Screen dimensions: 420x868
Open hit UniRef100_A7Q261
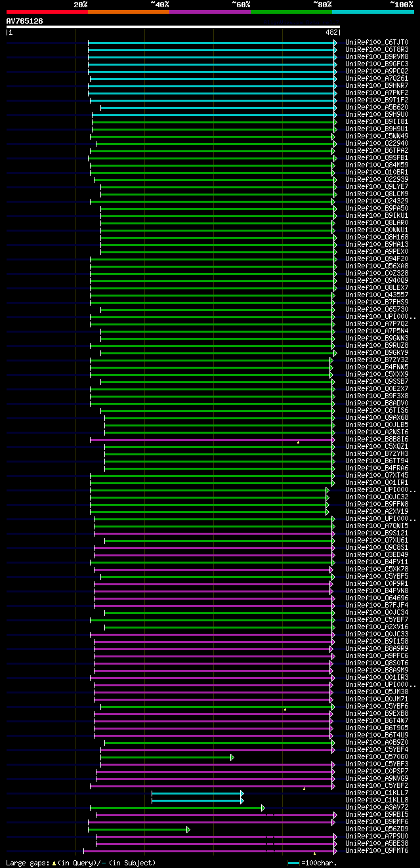(377, 79)
